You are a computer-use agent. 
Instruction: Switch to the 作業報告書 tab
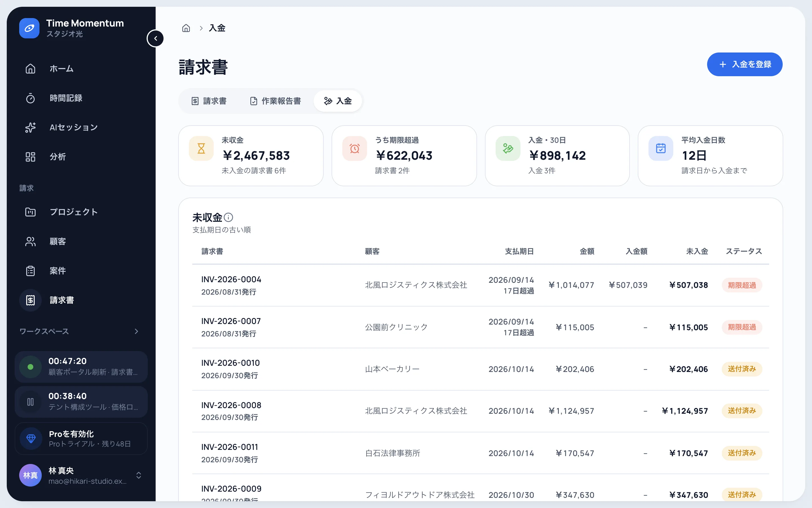coord(275,101)
